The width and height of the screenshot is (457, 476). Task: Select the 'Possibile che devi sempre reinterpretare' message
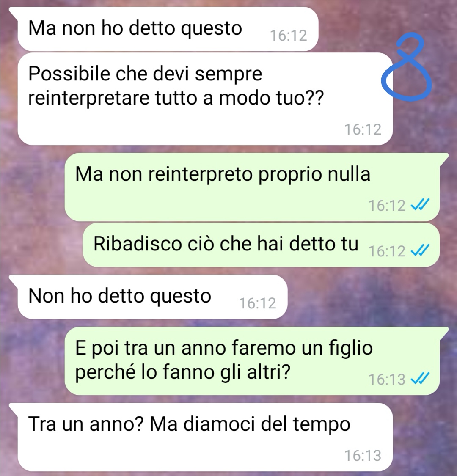(x=205, y=99)
